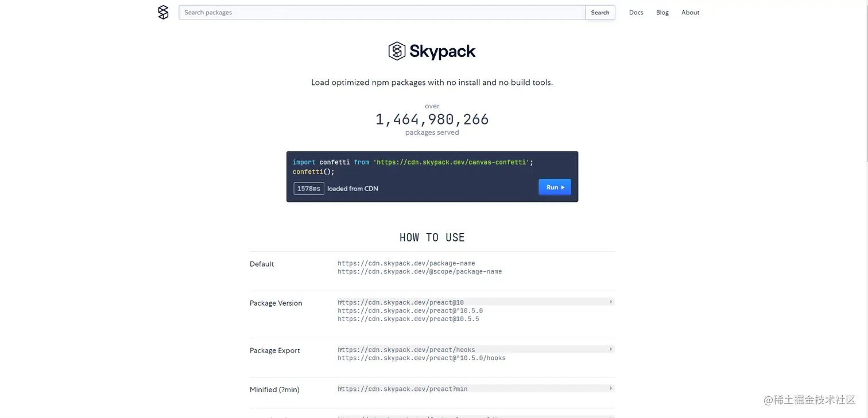
Task: Click the 1,464,980,266 packages counter
Action: point(432,119)
